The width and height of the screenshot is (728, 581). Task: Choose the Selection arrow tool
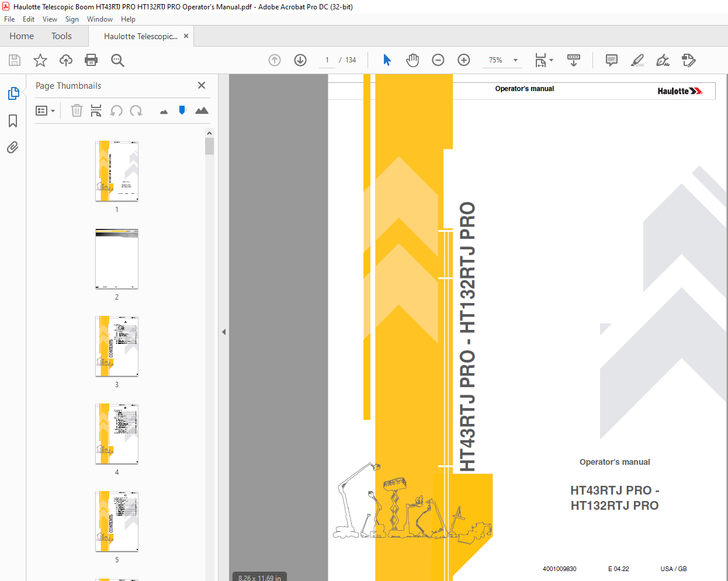pos(387,60)
